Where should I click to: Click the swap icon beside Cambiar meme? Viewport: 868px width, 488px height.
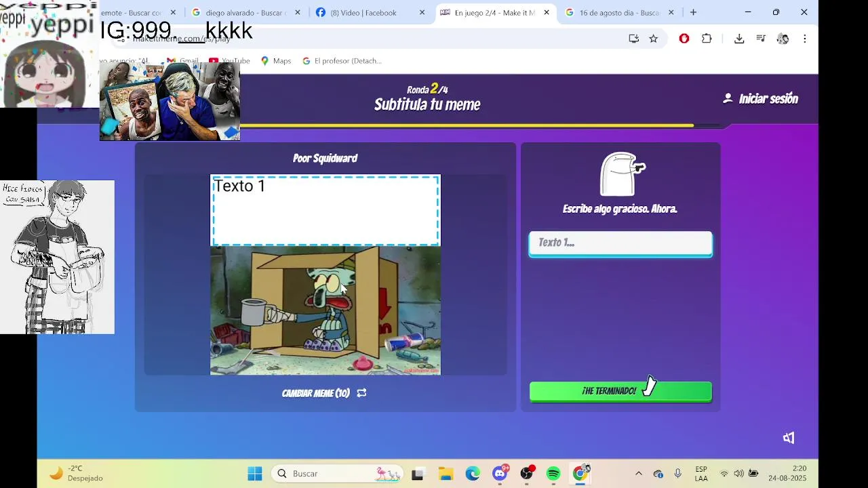tap(361, 393)
